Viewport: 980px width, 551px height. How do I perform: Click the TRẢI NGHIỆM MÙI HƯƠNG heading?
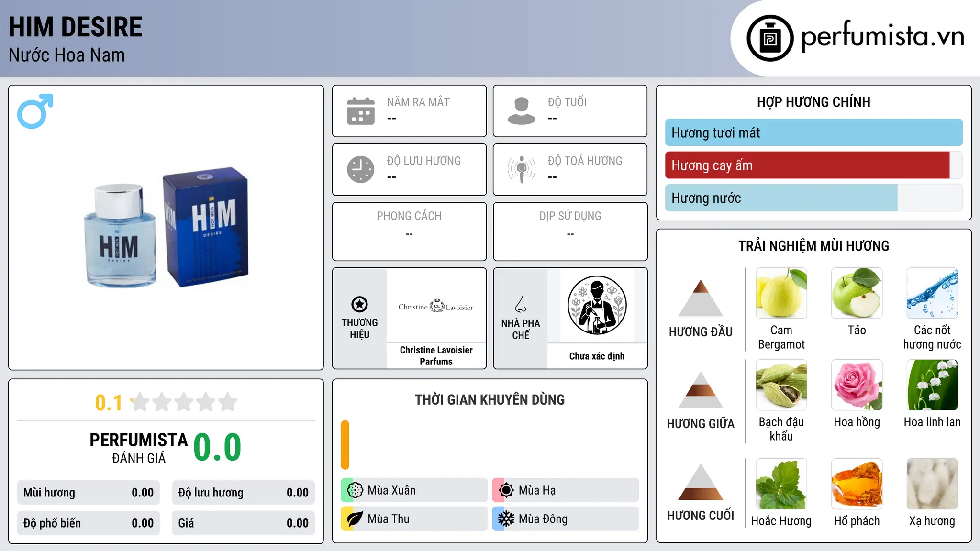(x=813, y=246)
